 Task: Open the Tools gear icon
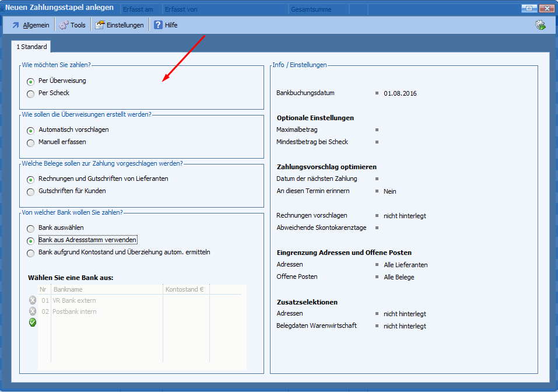point(64,25)
